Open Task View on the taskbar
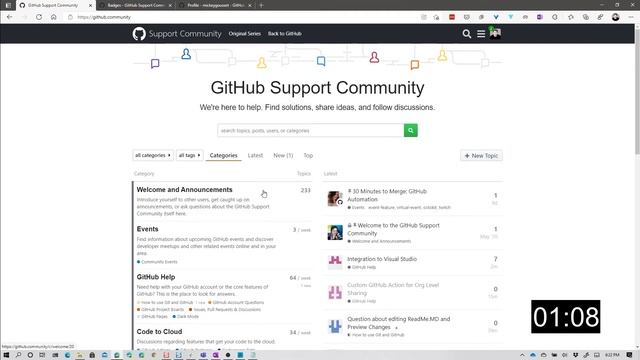The height and width of the screenshot is (360, 640). point(42,355)
